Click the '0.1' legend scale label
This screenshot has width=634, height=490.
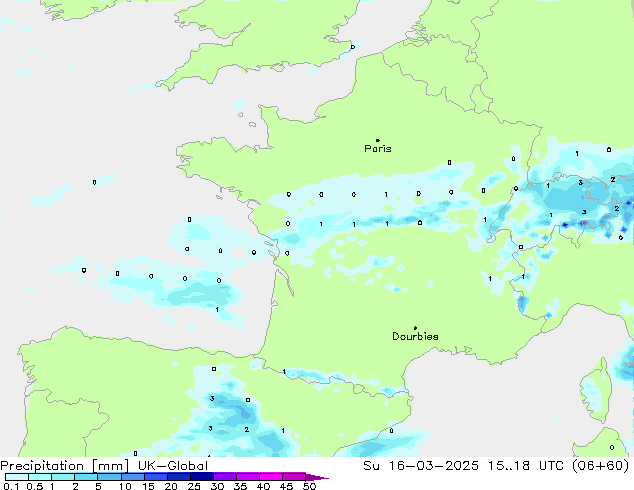(x=11, y=486)
